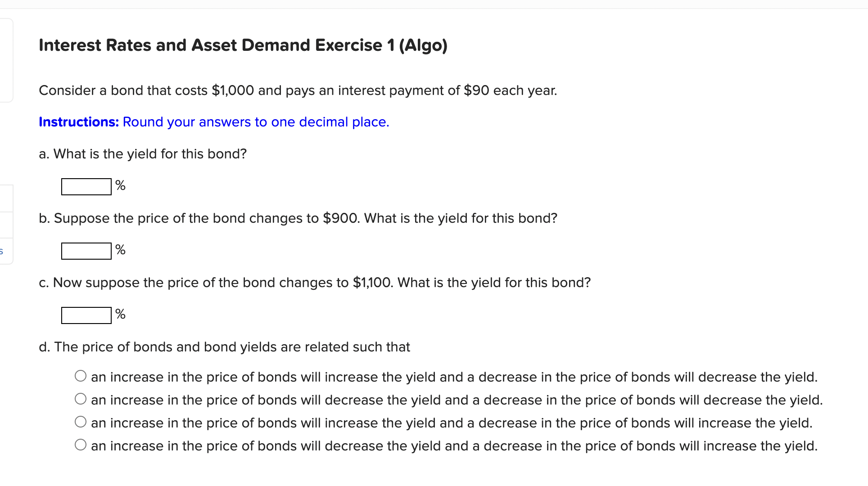Screen dimensions: 868x486
Task: Click inside the empty answer box after part a
Action: [x=86, y=186]
